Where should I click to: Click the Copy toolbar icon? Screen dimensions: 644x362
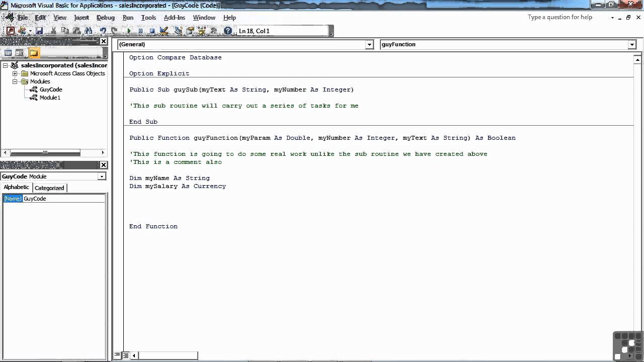tap(65, 31)
